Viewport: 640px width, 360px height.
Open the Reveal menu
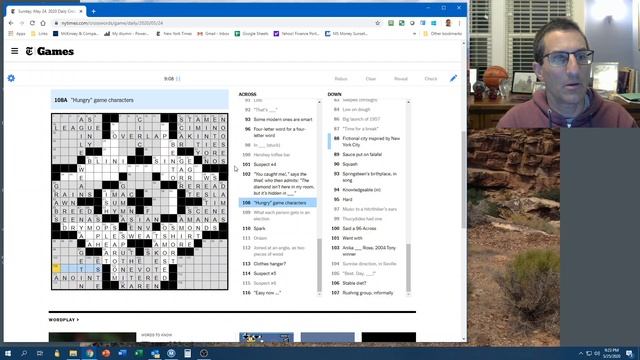401,79
